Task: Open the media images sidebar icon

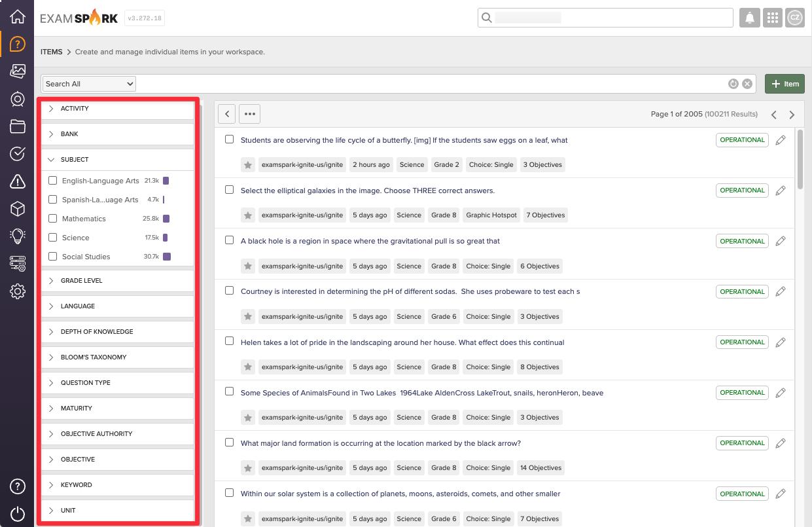Action: point(18,71)
